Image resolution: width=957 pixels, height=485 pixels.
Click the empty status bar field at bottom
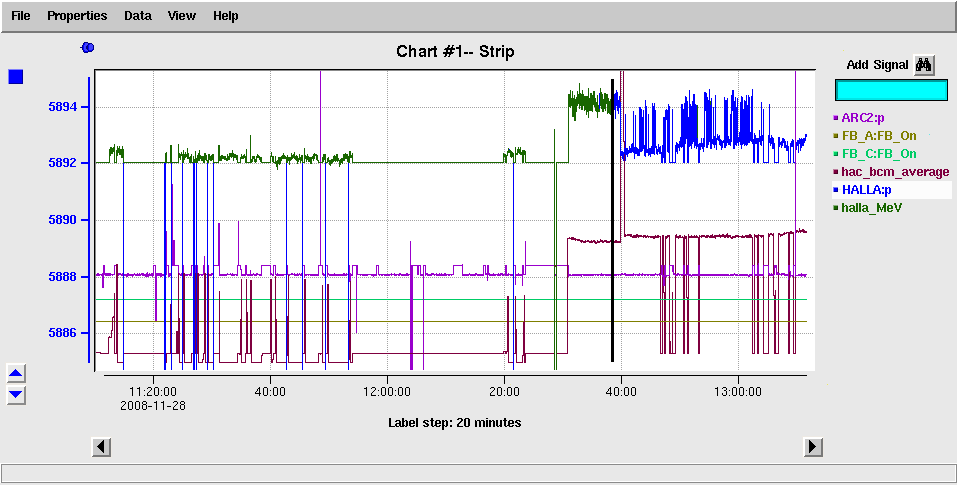[x=478, y=473]
